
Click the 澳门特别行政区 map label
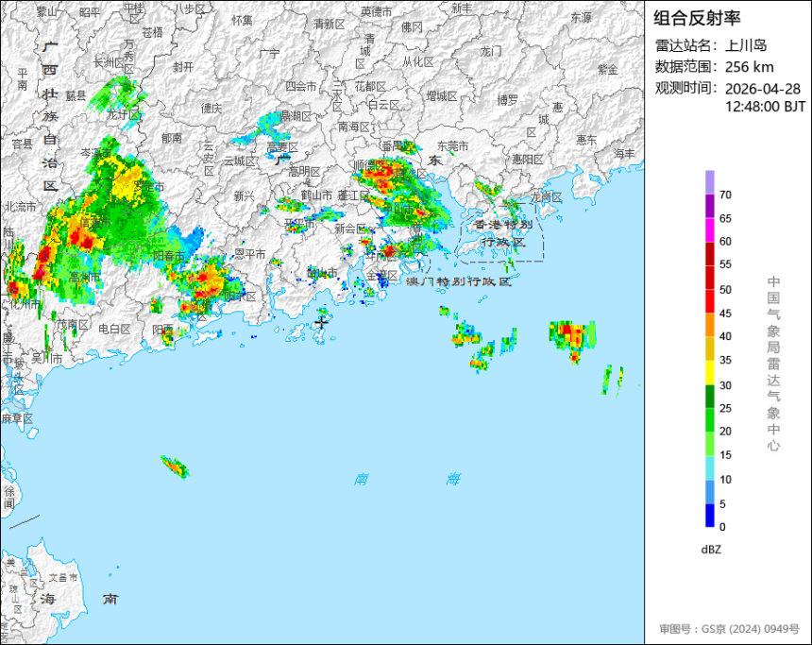tap(459, 281)
